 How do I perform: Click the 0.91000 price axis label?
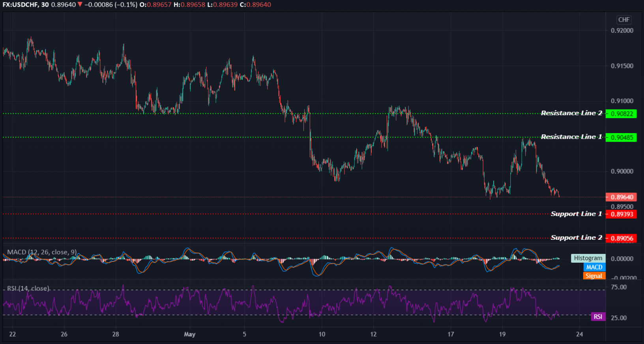622,101
